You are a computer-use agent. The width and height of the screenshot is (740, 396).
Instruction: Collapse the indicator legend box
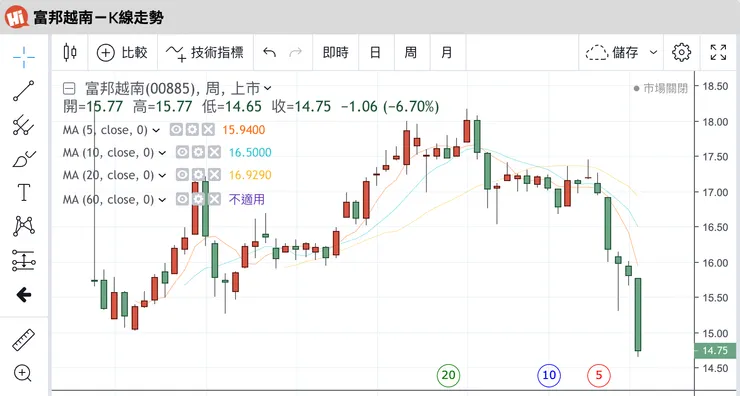click(69, 88)
